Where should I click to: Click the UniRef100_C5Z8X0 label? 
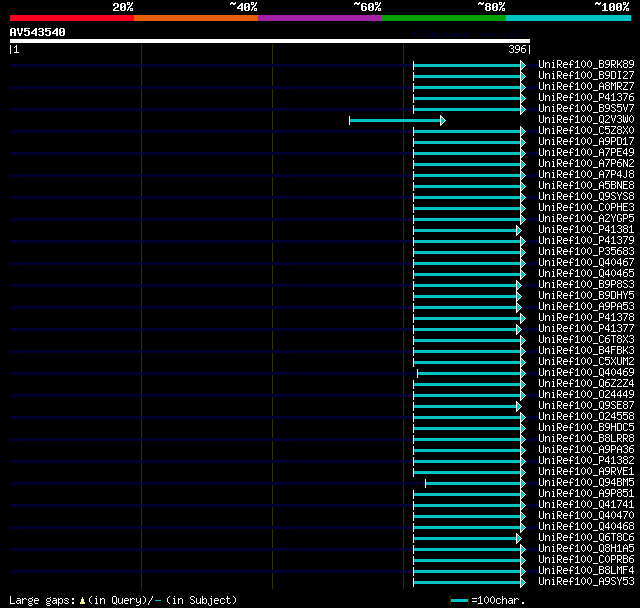pos(586,131)
